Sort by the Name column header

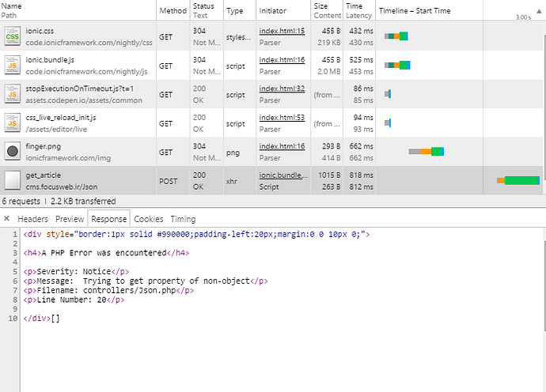(x=78, y=10)
